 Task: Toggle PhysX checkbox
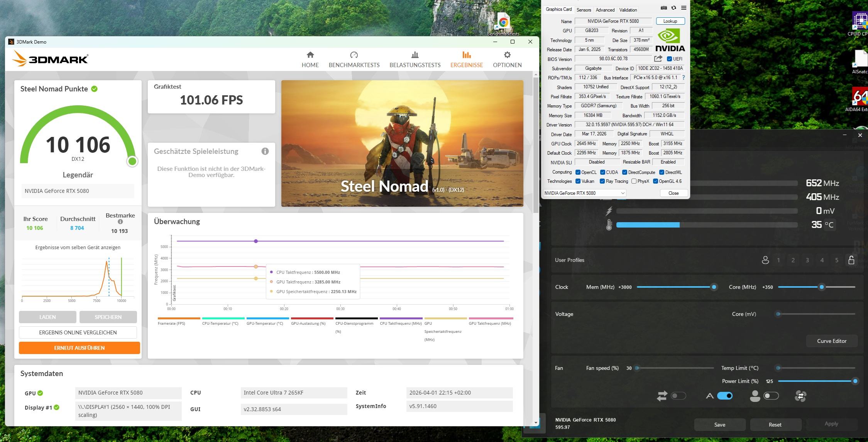pyautogui.click(x=634, y=181)
